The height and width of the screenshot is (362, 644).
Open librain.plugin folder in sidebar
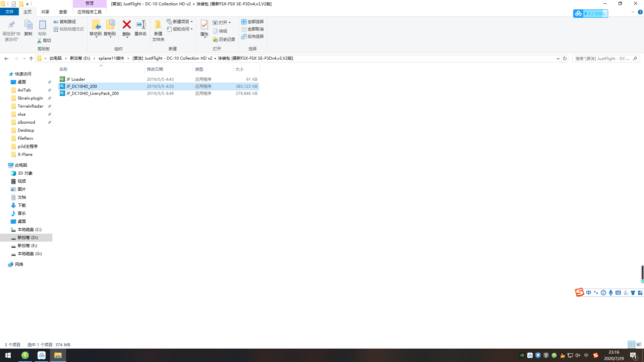(30, 98)
